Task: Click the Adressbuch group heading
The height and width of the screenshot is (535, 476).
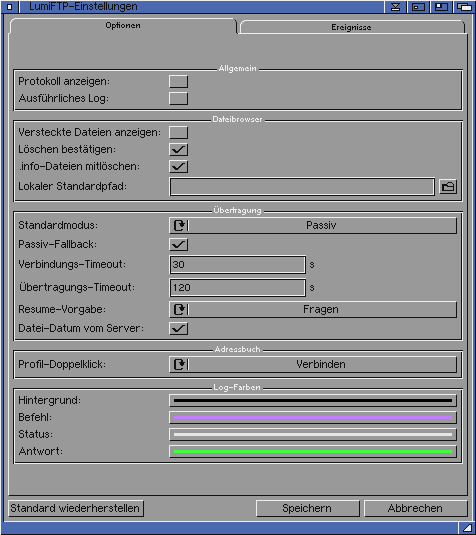Action: pyautogui.click(x=237, y=349)
